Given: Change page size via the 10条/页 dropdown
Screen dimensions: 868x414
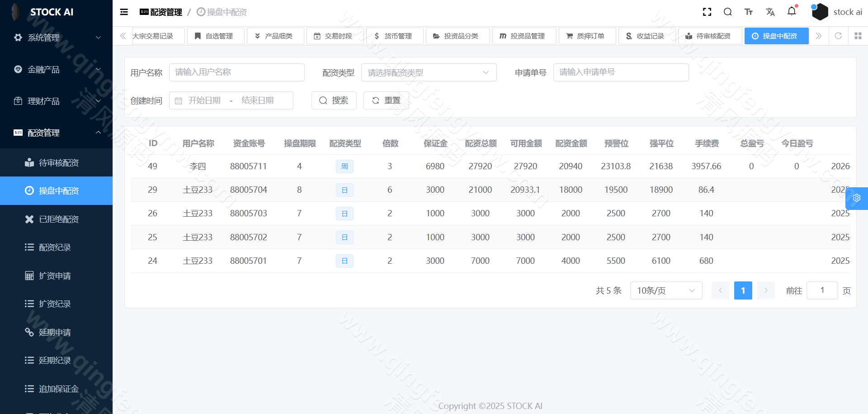Looking at the screenshot, I should coord(665,290).
